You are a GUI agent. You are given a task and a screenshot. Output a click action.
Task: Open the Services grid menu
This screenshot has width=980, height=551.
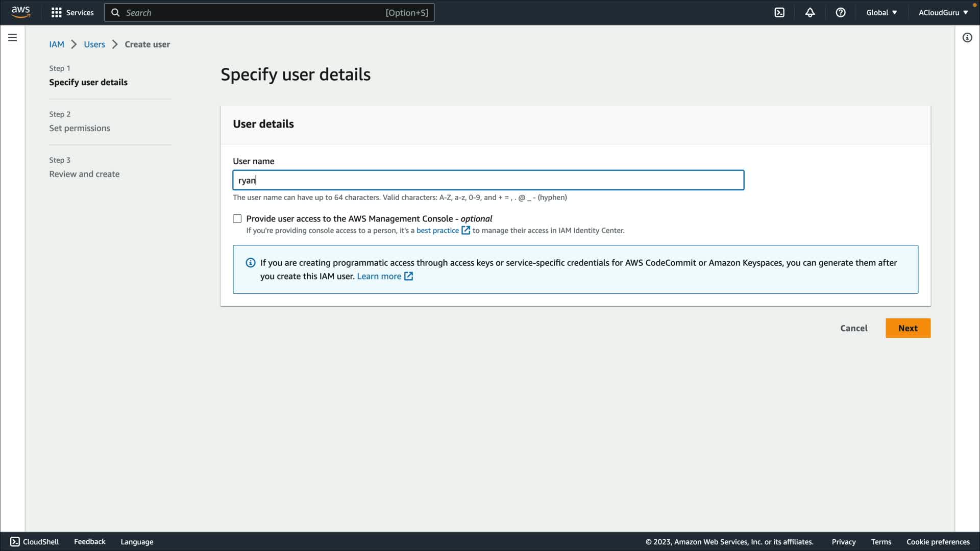tap(72, 12)
